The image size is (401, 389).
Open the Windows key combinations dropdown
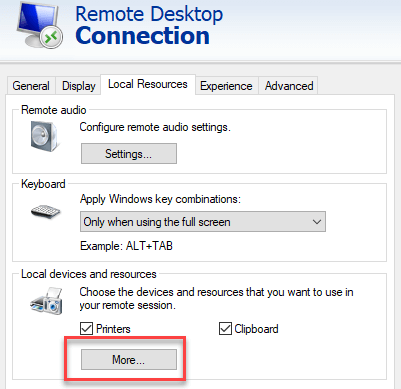tap(203, 222)
